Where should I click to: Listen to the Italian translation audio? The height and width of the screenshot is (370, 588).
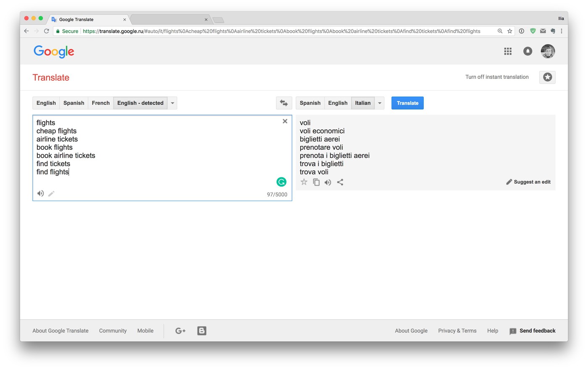coord(328,182)
